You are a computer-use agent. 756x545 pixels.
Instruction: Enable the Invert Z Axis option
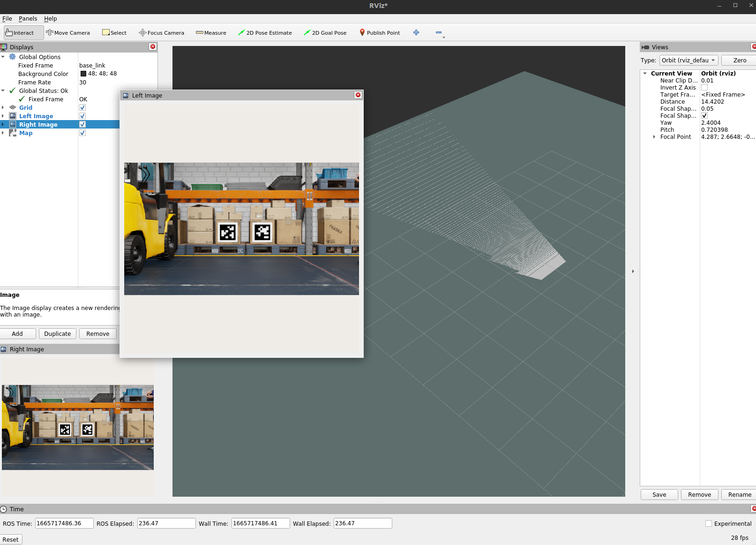(x=704, y=87)
